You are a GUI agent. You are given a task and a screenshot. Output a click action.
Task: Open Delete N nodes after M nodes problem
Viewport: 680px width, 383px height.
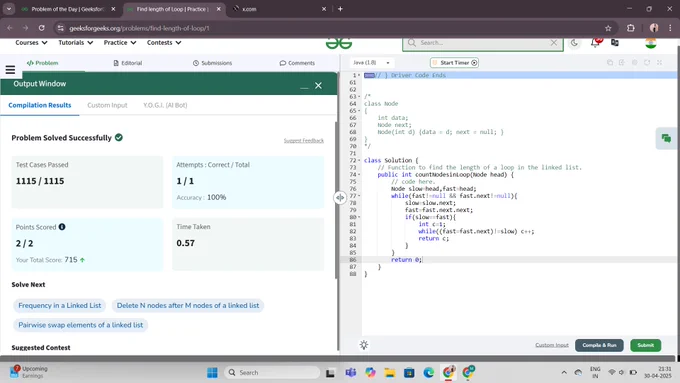pos(188,305)
